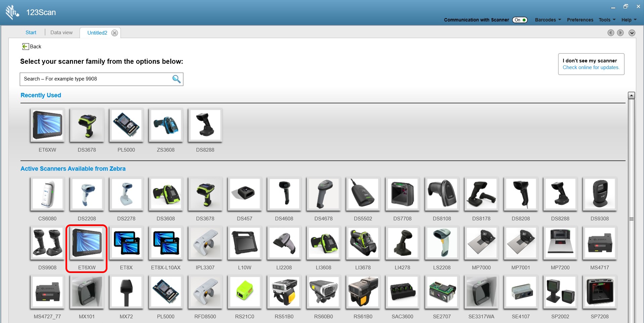Click the scanner family search field

(x=101, y=79)
